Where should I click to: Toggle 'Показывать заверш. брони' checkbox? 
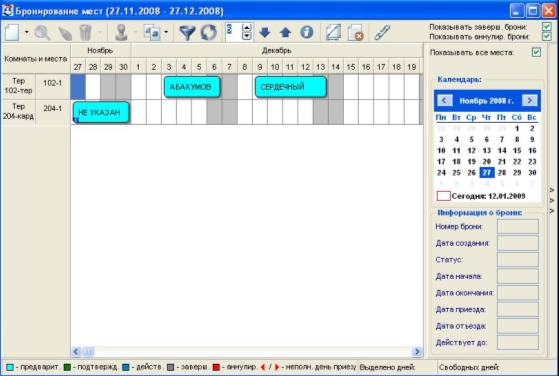coord(547,27)
